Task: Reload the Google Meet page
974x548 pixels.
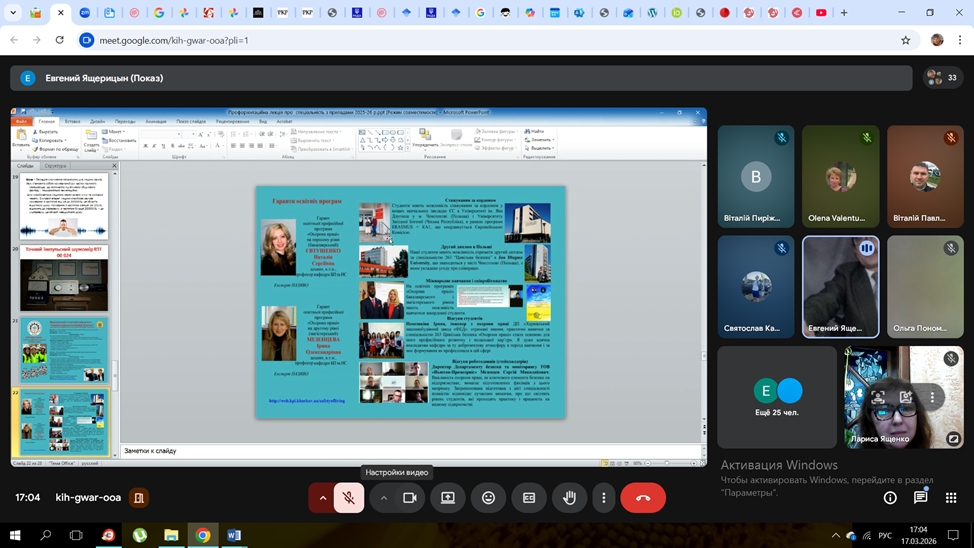Action: (x=59, y=40)
